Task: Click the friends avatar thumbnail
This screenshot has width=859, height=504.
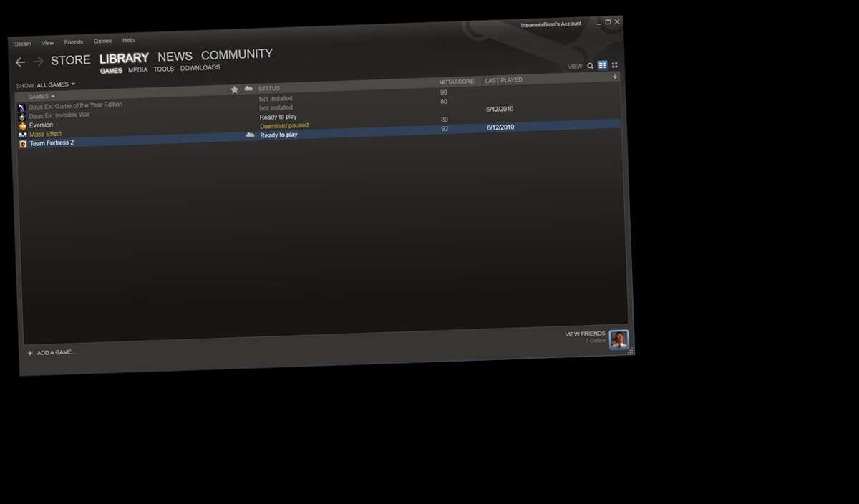Action: tap(618, 339)
